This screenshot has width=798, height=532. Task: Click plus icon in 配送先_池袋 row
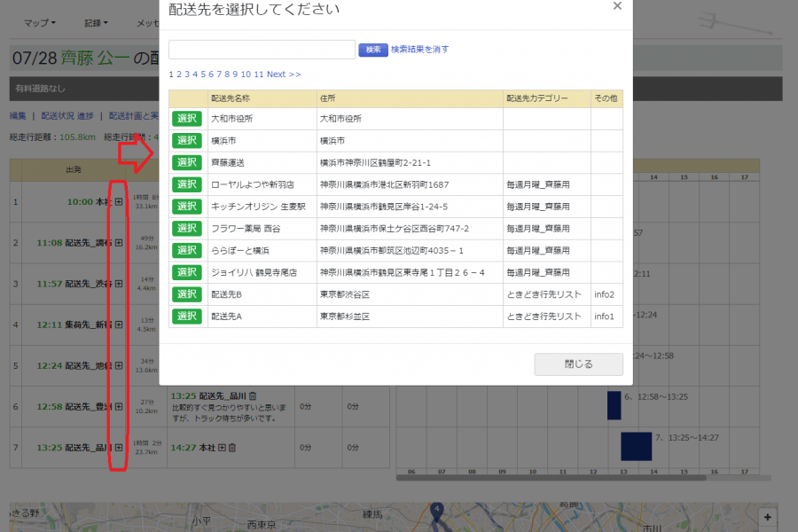(x=118, y=365)
